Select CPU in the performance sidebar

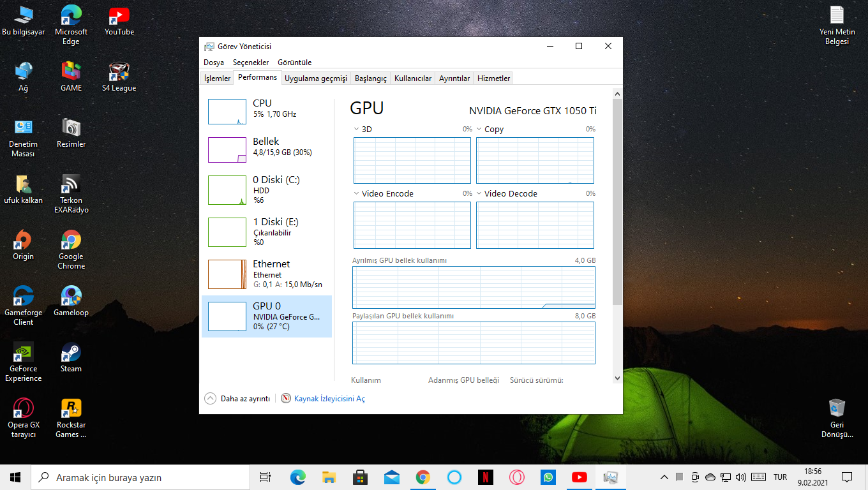click(x=267, y=112)
